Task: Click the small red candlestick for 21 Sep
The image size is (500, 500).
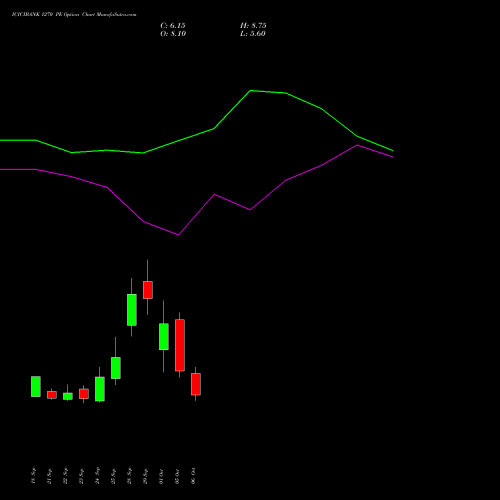Action: (52, 395)
